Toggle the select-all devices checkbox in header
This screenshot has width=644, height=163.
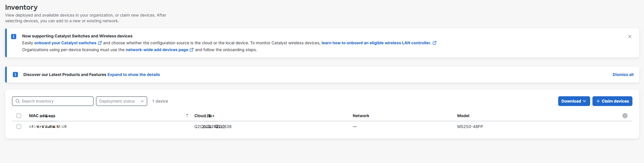click(19, 116)
